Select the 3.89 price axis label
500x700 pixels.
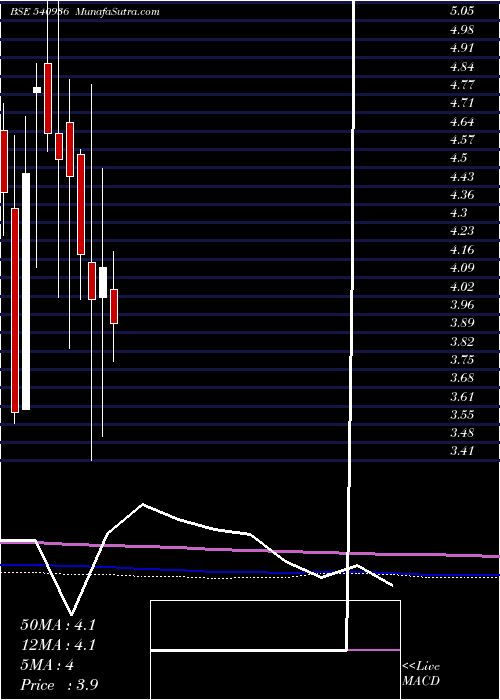(x=462, y=323)
